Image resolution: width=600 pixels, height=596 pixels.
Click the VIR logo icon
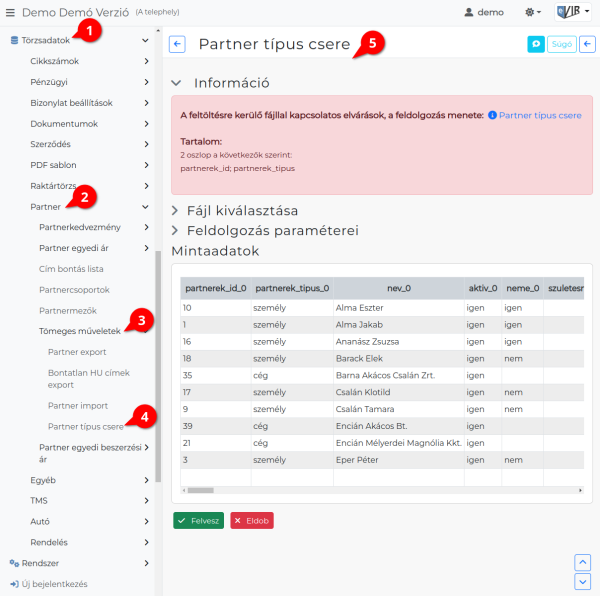(x=570, y=12)
